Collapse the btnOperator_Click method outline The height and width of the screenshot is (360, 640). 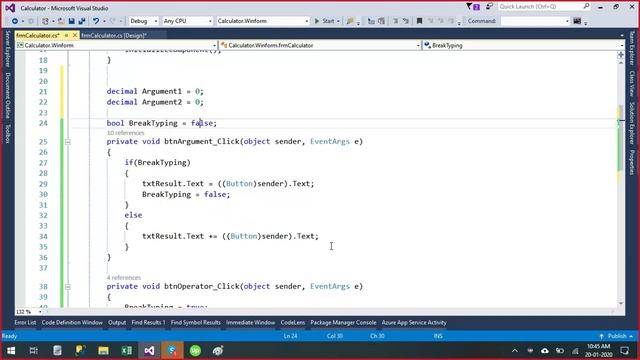coord(68,287)
